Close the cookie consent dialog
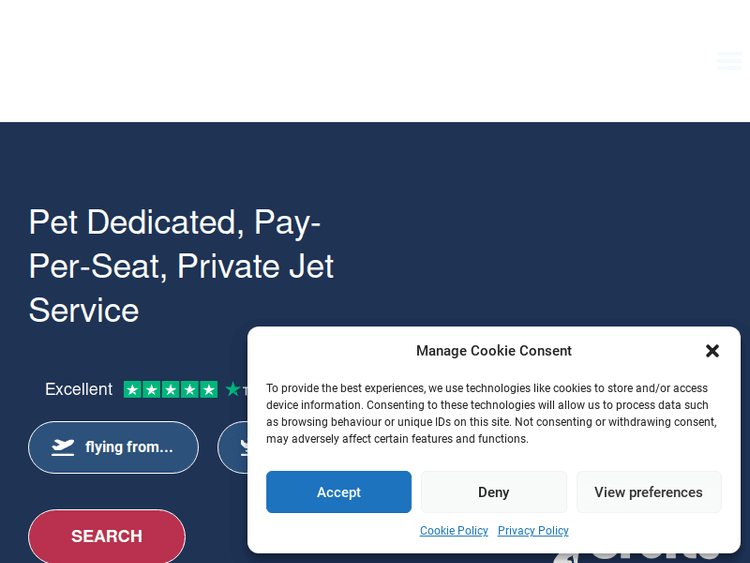This screenshot has height=563, width=750. pos(712,351)
